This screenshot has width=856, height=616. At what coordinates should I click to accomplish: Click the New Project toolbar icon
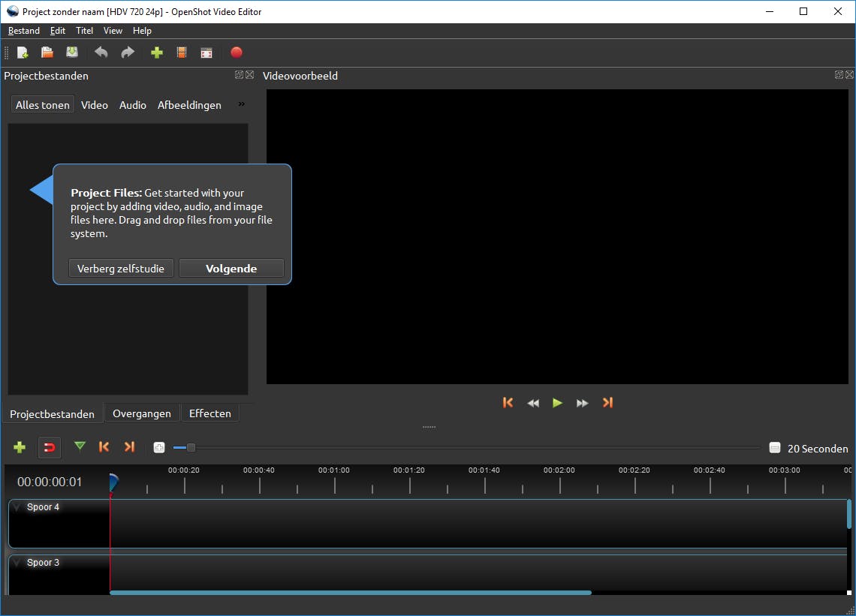click(23, 53)
